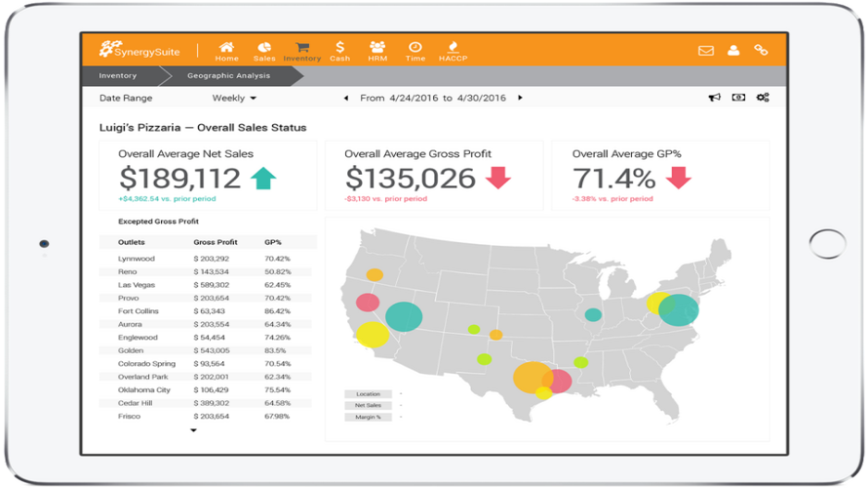Open the Time clock section

click(414, 51)
